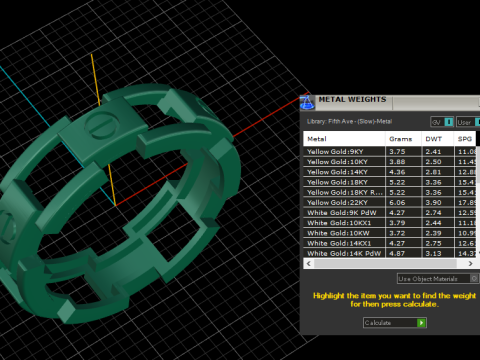The image size is (480, 360).
Task: Select the White Gold:9K PdW row
Action: pos(389,213)
